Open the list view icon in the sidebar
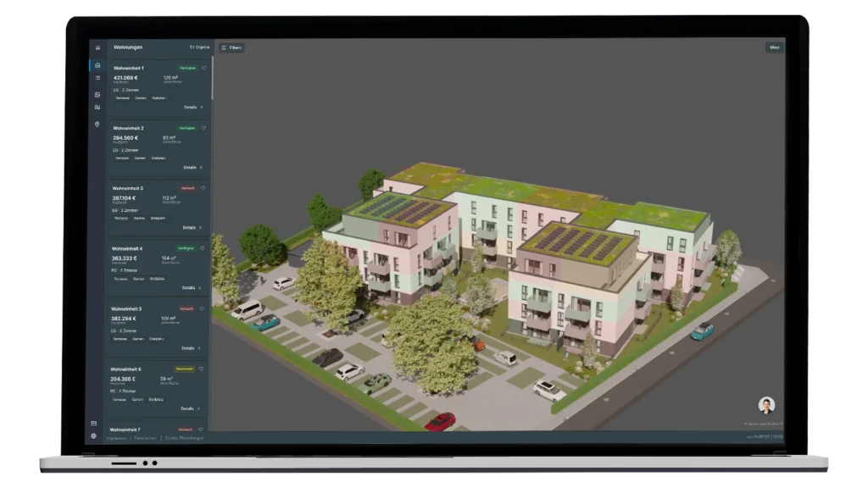Image resolution: width=868 pixels, height=488 pixels. [x=97, y=76]
